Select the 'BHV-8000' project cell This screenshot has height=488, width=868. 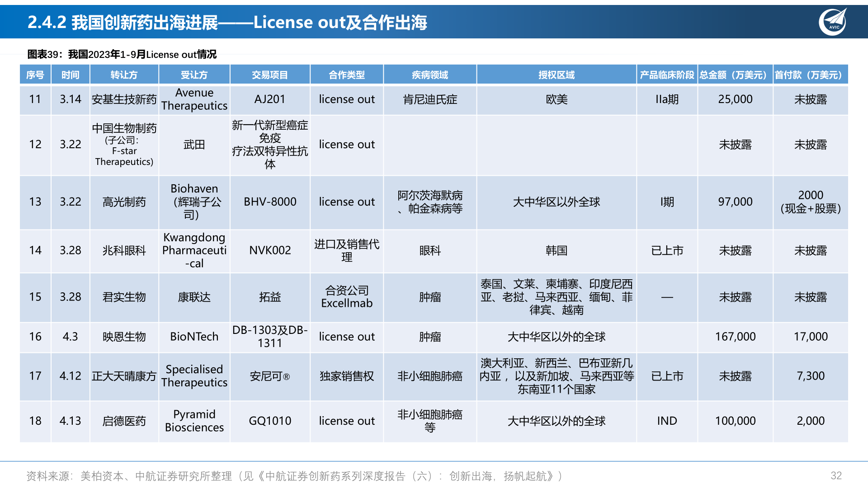(x=270, y=202)
